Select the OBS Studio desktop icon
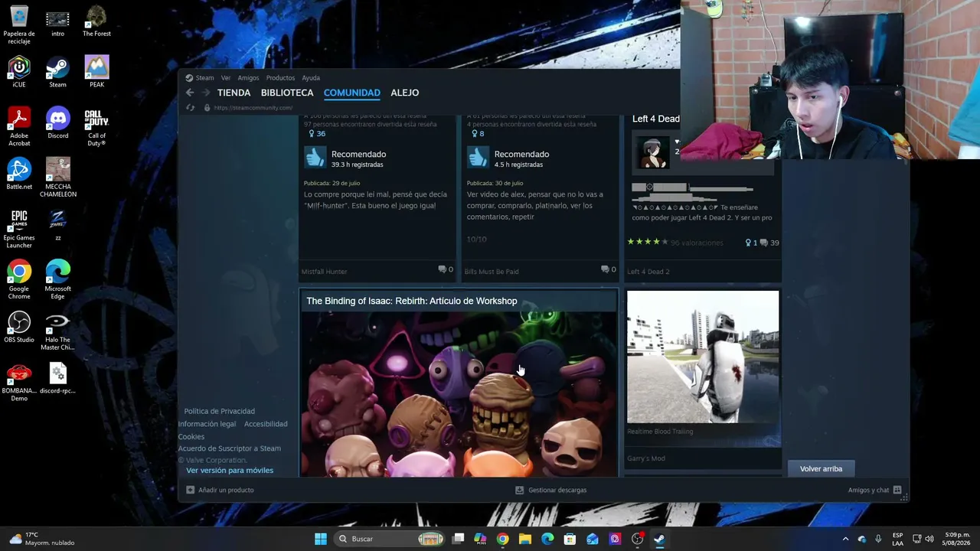This screenshot has width=980, height=551. pyautogui.click(x=19, y=327)
